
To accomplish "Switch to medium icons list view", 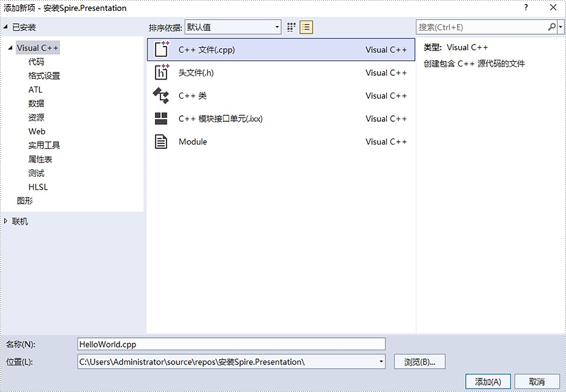I will 306,27.
